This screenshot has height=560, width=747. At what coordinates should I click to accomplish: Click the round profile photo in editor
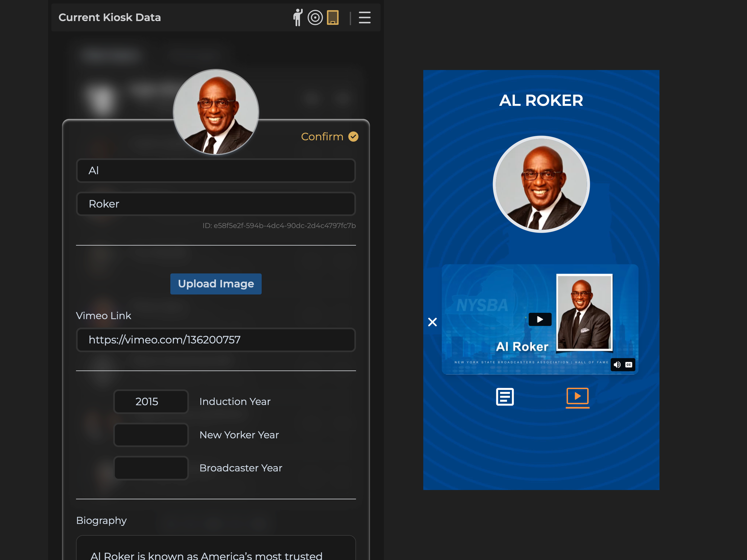click(x=216, y=112)
